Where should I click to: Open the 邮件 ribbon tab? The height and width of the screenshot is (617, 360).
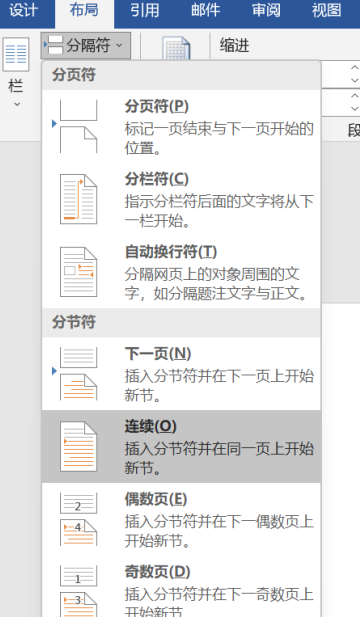click(x=205, y=10)
